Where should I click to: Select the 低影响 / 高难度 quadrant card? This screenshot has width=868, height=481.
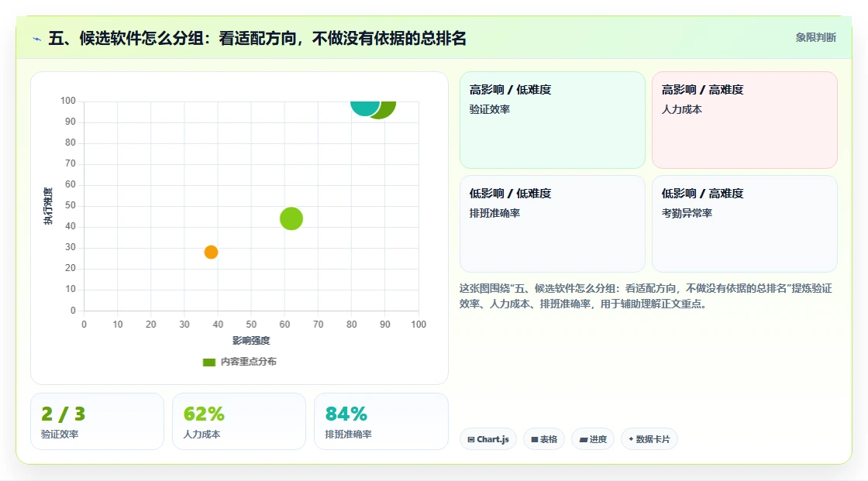[745, 224]
